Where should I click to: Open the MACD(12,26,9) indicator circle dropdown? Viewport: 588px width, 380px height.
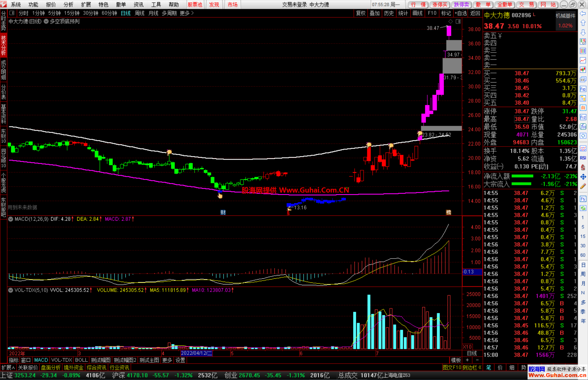[11, 219]
